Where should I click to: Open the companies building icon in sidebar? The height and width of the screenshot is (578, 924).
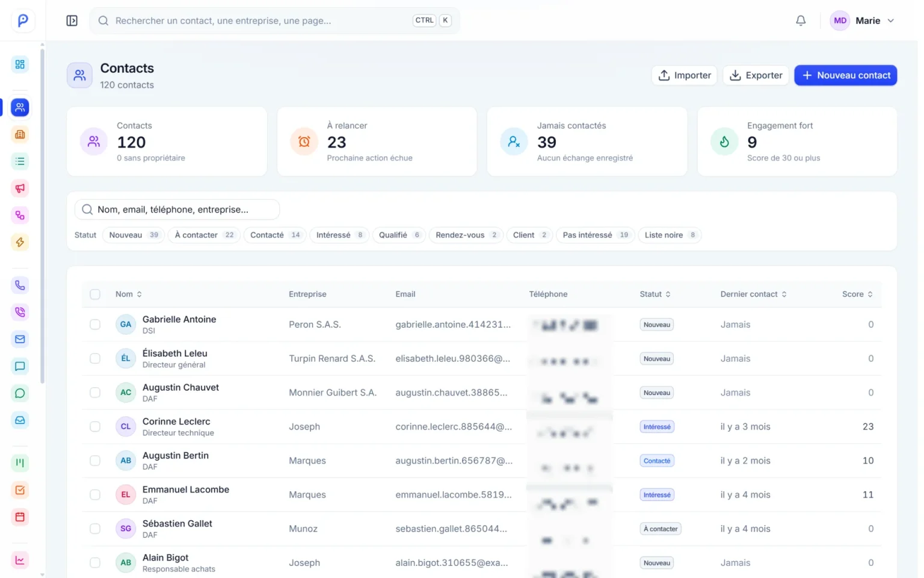click(20, 134)
